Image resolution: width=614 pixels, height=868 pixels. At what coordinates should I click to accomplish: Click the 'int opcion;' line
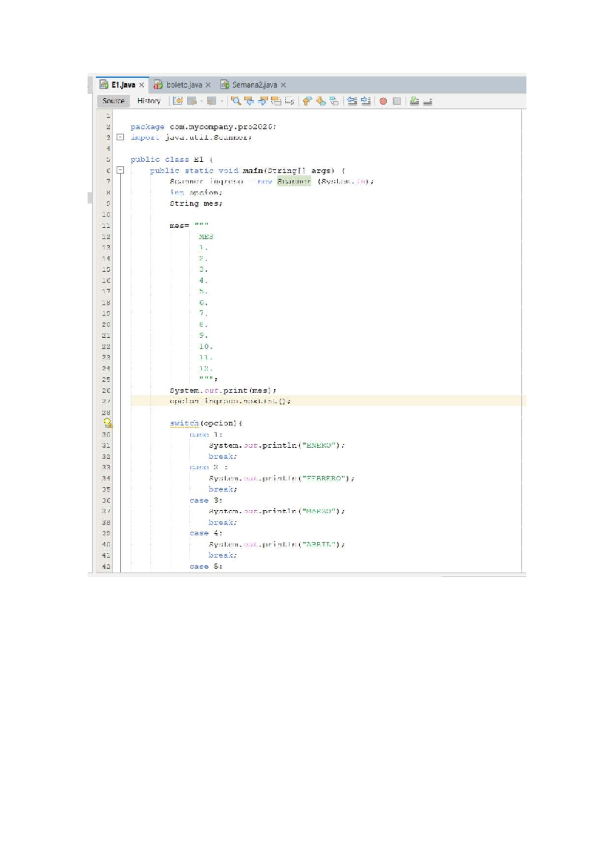pos(196,192)
